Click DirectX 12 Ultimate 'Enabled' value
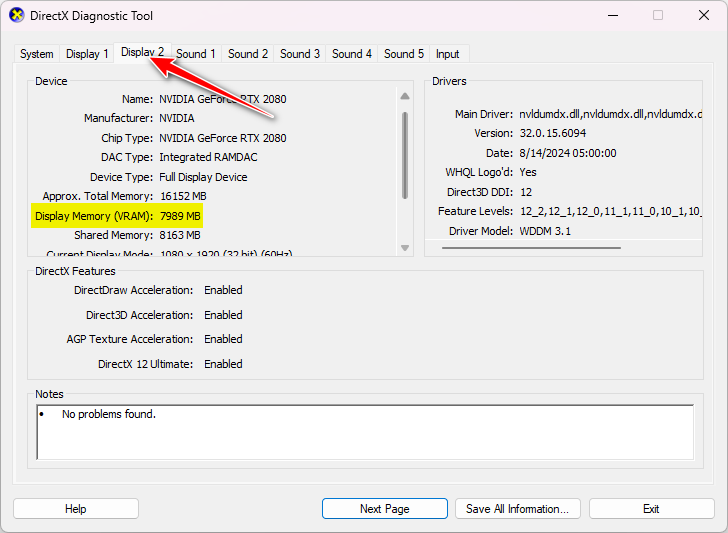This screenshot has width=728, height=533. tap(223, 364)
